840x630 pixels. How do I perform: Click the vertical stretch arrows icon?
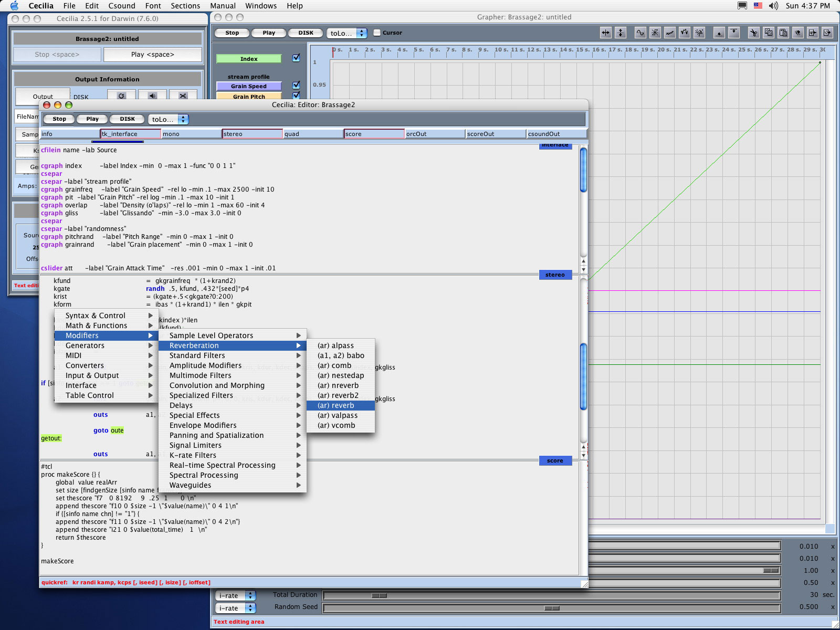click(x=621, y=33)
